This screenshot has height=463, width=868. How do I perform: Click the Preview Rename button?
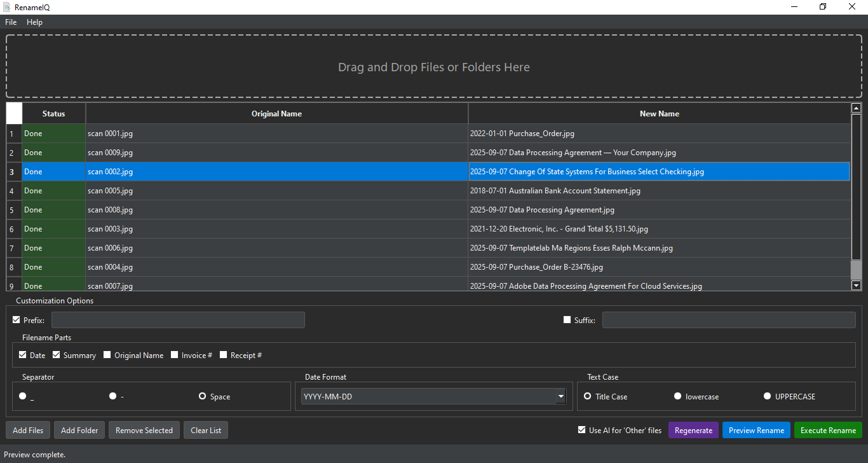[x=756, y=430]
